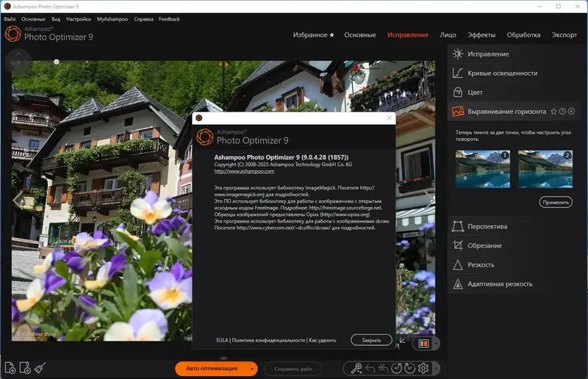Open the http://www.ashampoo.com link

tap(244, 171)
